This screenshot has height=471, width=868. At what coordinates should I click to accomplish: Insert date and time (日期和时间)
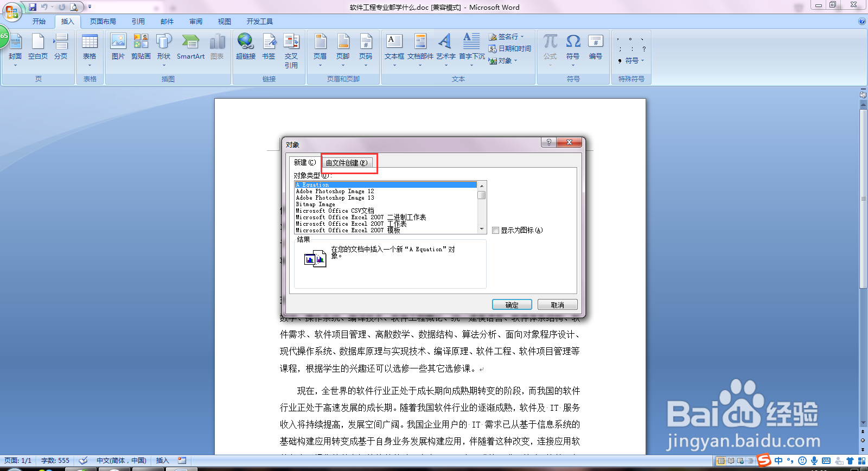[510, 49]
